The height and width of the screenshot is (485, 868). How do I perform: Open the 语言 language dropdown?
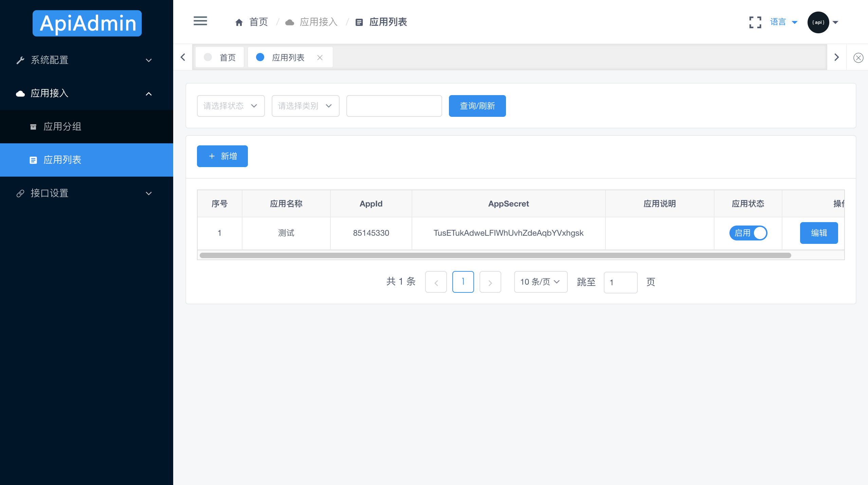tap(784, 22)
